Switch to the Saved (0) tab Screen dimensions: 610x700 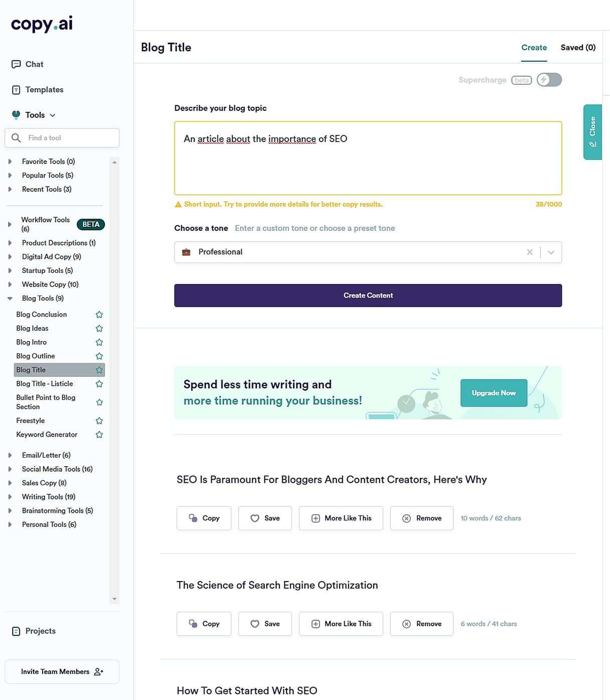(x=578, y=48)
